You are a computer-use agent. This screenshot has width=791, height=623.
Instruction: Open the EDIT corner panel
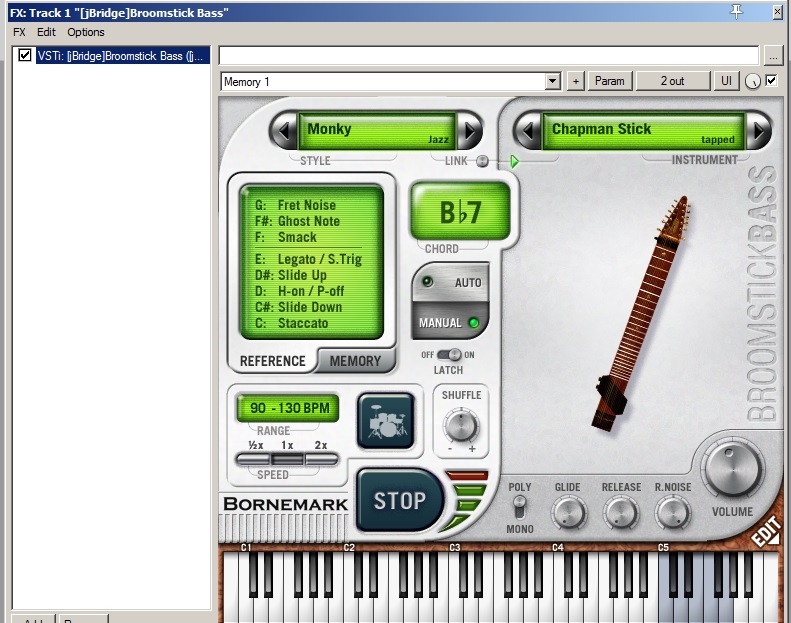click(x=767, y=532)
